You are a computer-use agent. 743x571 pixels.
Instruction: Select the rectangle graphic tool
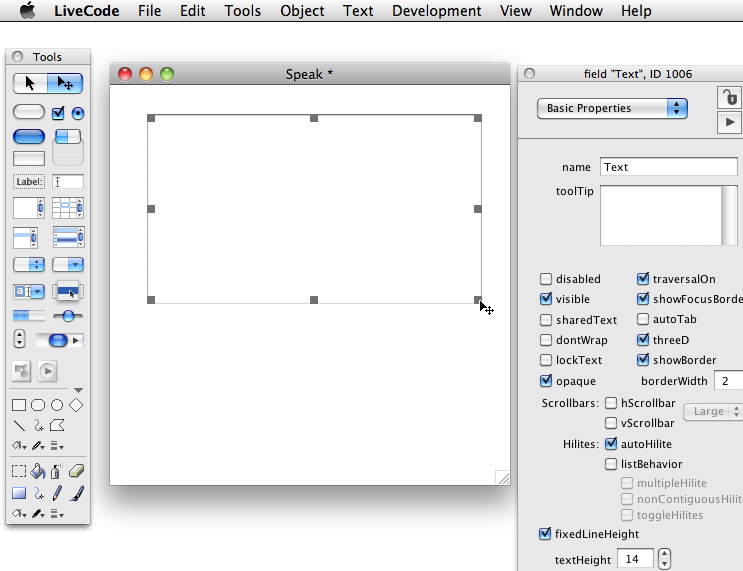pyautogui.click(x=19, y=405)
